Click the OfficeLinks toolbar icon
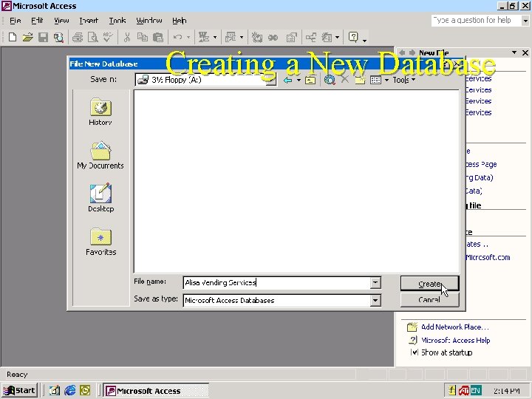532x399 pixels. point(204,37)
